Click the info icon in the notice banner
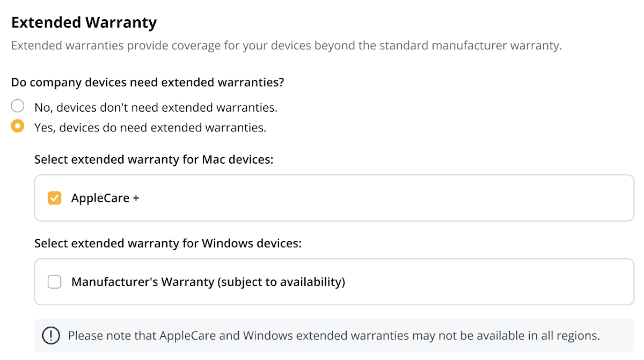This screenshot has width=644, height=360. tap(50, 336)
